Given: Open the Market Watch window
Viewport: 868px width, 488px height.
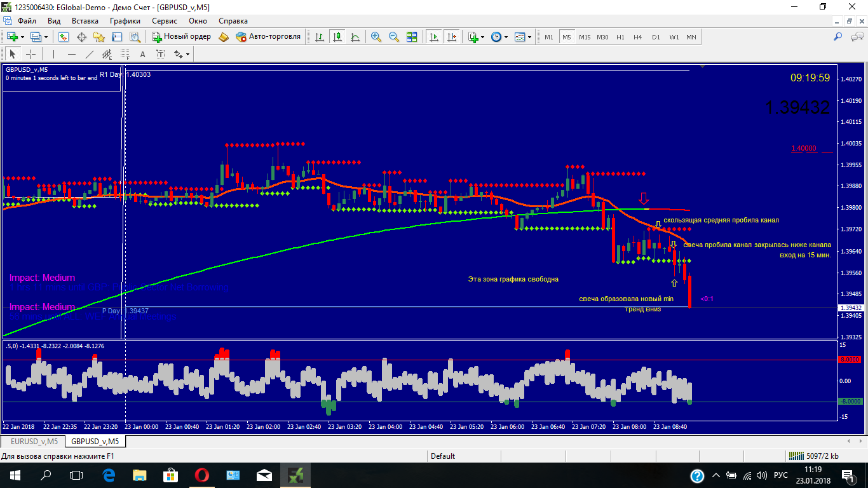Looking at the screenshot, I should tap(64, 37).
